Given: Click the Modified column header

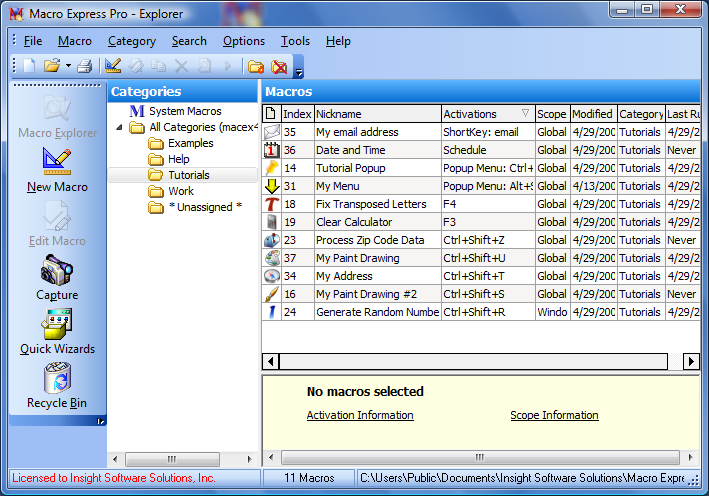Looking at the screenshot, I should click(x=593, y=114).
